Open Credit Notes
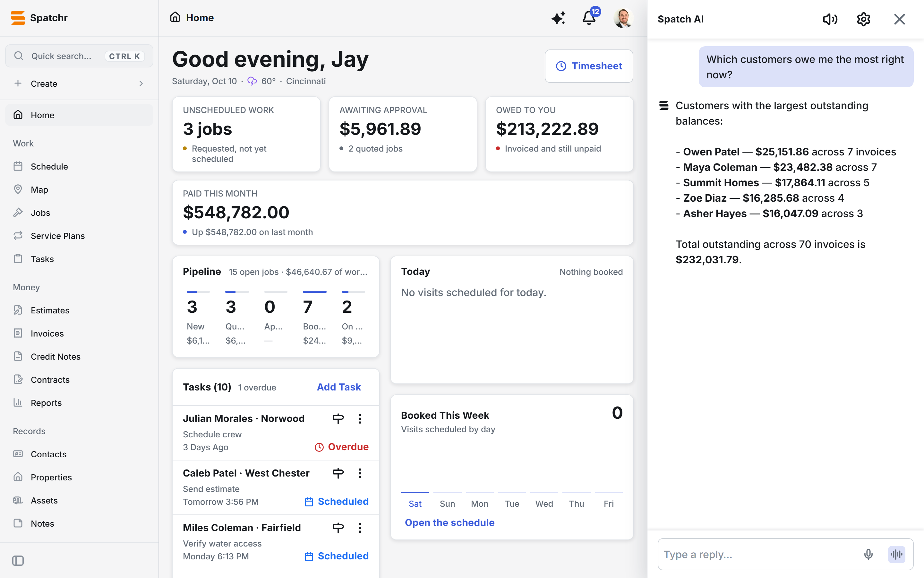This screenshot has height=578, width=924. point(79,356)
